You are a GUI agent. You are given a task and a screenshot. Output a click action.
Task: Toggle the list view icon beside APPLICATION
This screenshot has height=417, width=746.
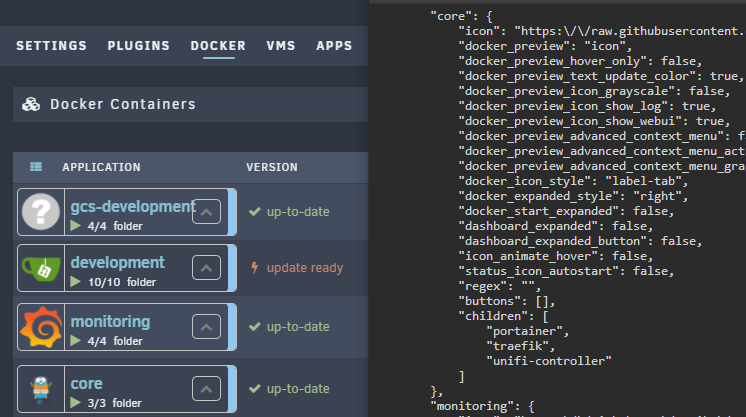pos(36,167)
